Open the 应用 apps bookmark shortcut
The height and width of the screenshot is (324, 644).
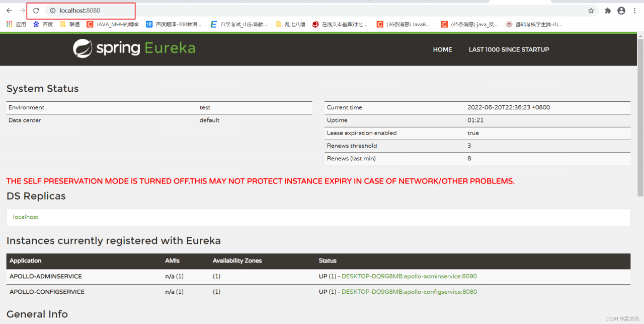point(16,24)
